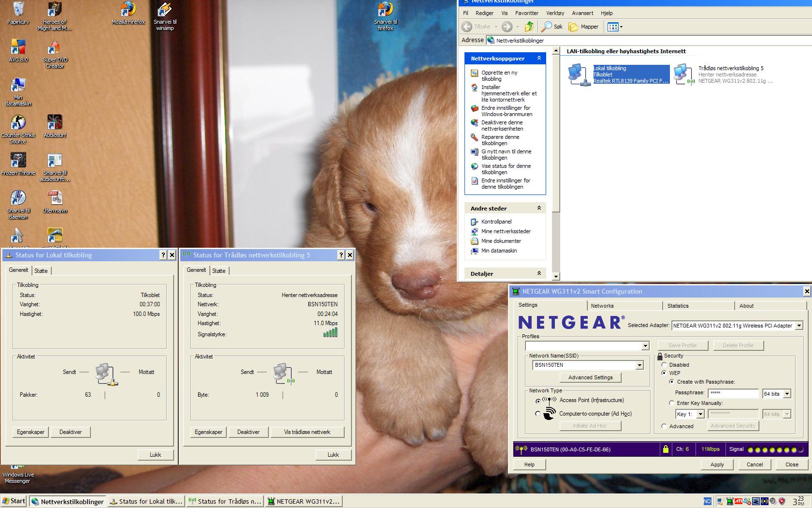Launch Frozen Throne desktop icon
This screenshot has height=508, width=812.
tap(18, 164)
